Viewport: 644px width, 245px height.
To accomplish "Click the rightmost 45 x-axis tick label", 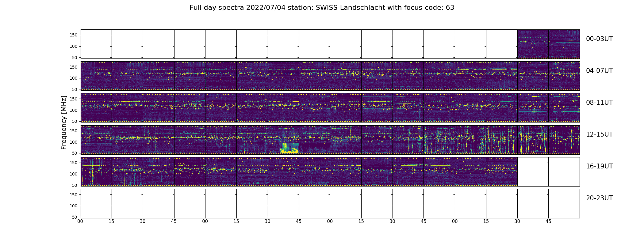I will (x=548, y=221).
